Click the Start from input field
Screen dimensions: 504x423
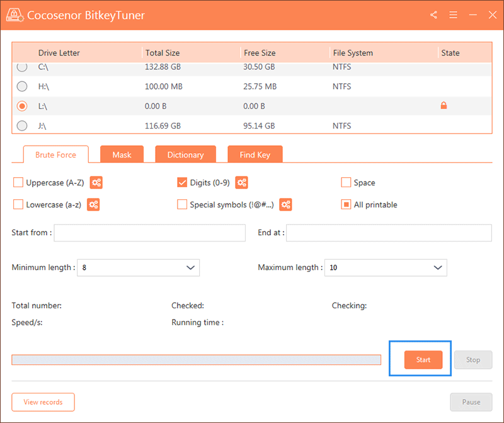[x=150, y=233]
